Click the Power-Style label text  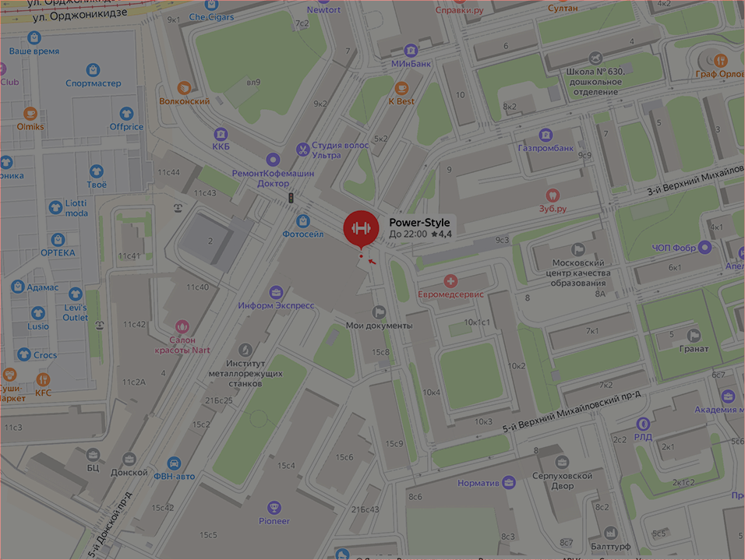click(x=419, y=222)
